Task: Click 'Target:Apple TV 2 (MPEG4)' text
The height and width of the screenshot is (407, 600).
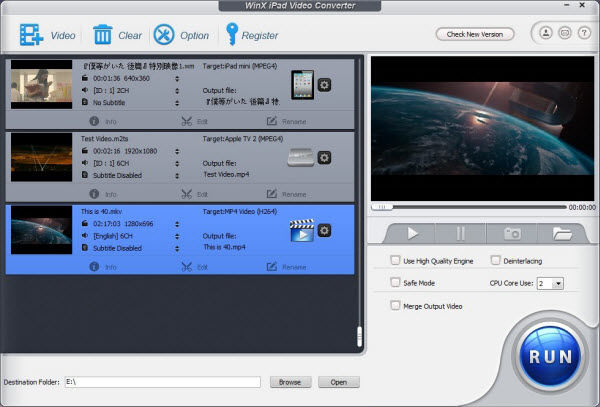Action: click(x=243, y=138)
